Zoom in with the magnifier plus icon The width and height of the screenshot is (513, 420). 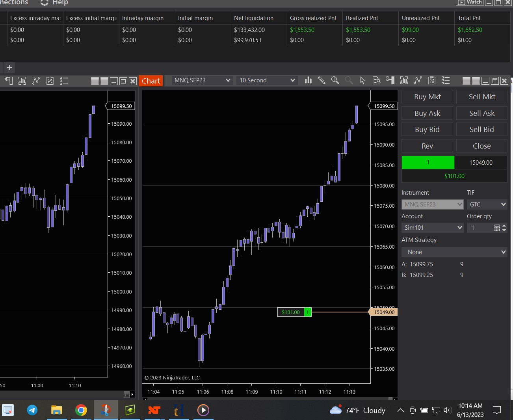coord(335,80)
